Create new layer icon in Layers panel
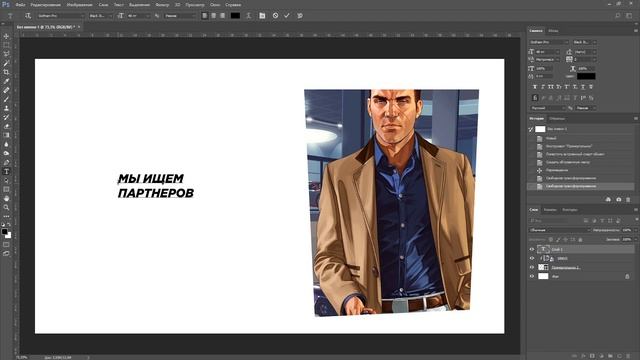This screenshot has height=360, width=640. click(619, 356)
